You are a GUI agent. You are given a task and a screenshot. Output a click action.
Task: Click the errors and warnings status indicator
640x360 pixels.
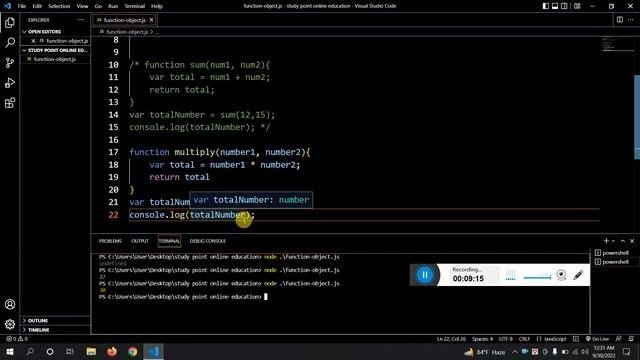coord(17,339)
